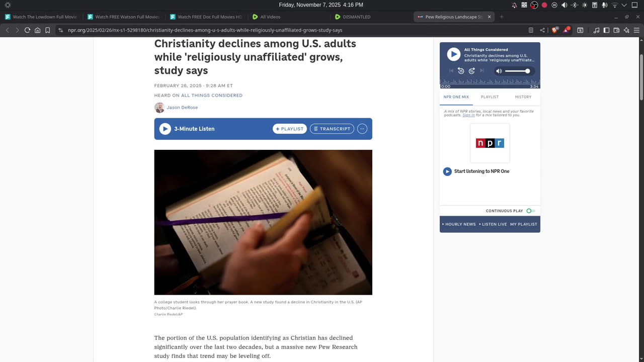Open Wi-Fi network menu in tray

click(x=614, y=5)
